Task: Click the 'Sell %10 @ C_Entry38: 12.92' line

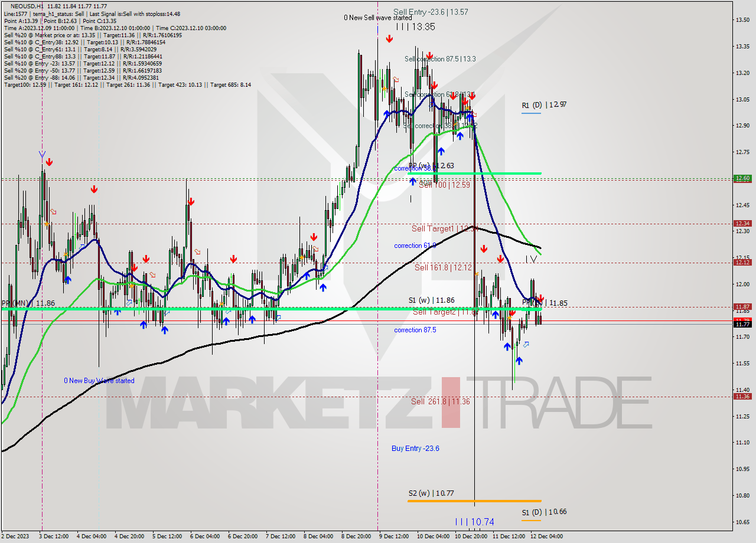Action: coord(41,42)
